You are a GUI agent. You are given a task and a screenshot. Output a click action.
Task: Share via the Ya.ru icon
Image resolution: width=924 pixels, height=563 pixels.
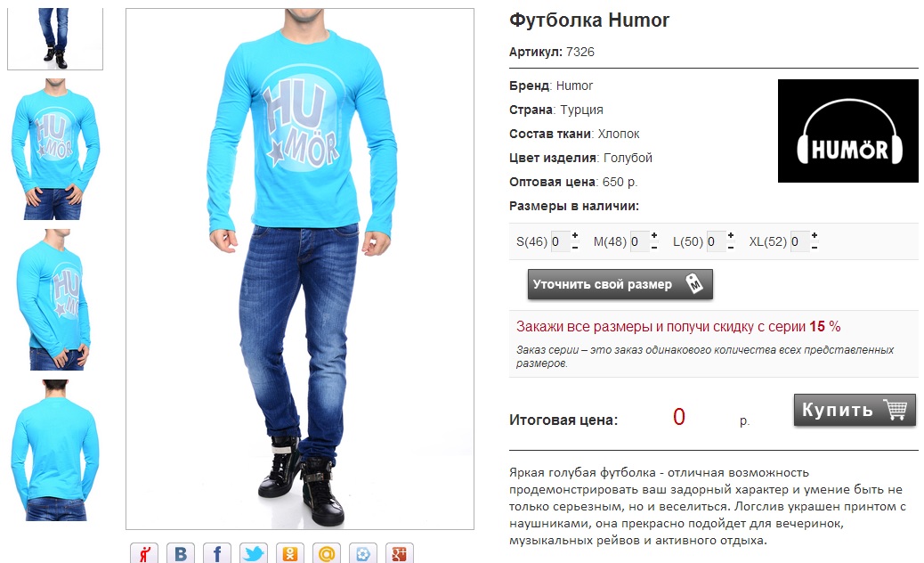[144, 553]
